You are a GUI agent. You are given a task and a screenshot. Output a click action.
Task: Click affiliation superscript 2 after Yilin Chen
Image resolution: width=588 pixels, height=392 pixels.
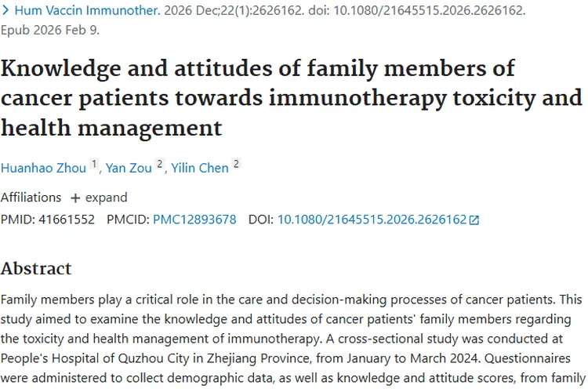tap(236, 164)
